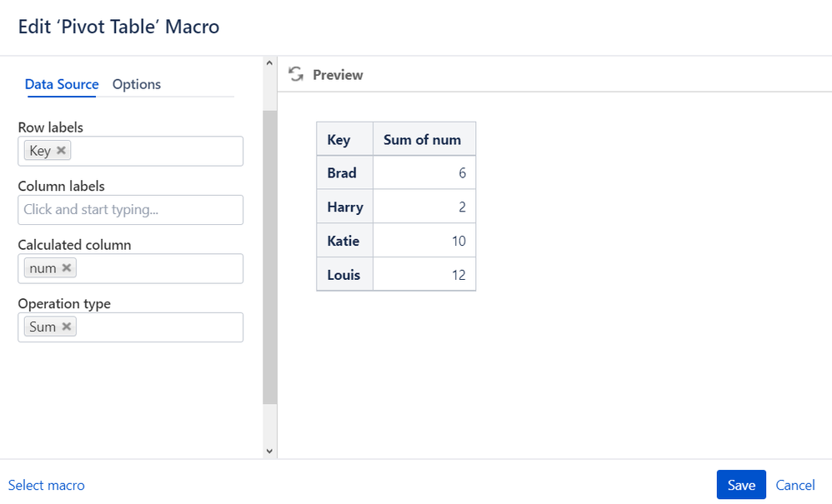
Task: Remove the Key tag from Row labels
Action: coord(61,151)
